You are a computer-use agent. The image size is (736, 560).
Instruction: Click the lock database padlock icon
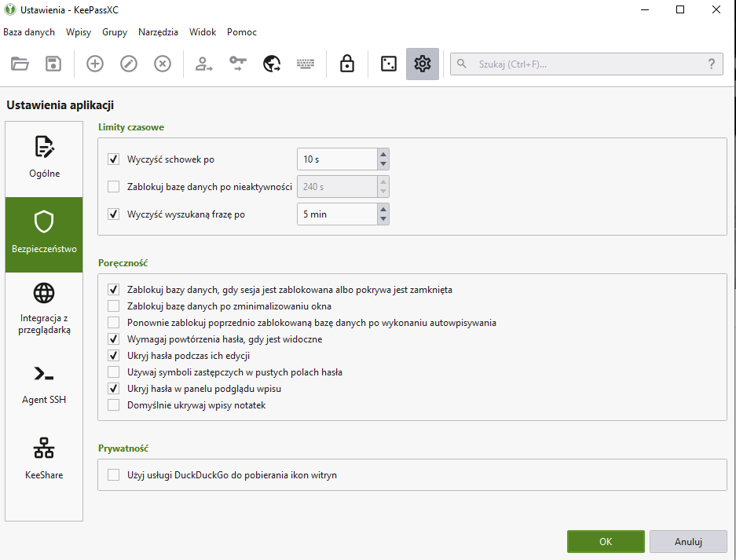point(347,64)
